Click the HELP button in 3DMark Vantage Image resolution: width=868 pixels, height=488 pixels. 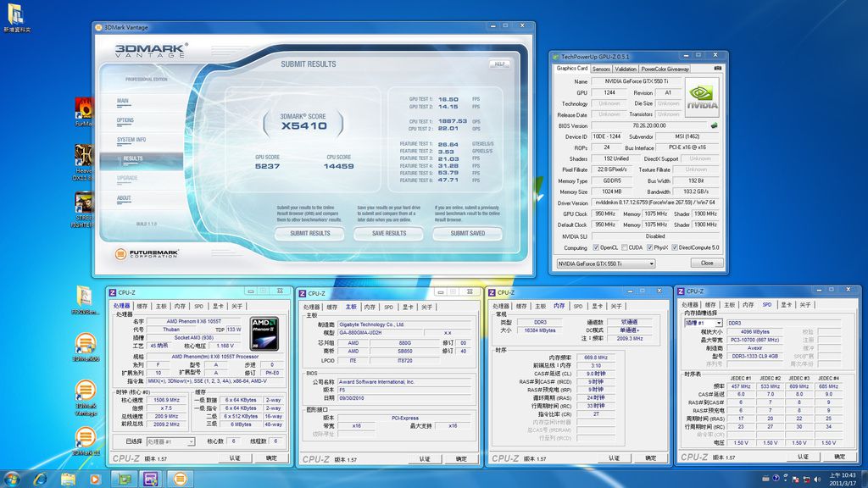(499, 64)
